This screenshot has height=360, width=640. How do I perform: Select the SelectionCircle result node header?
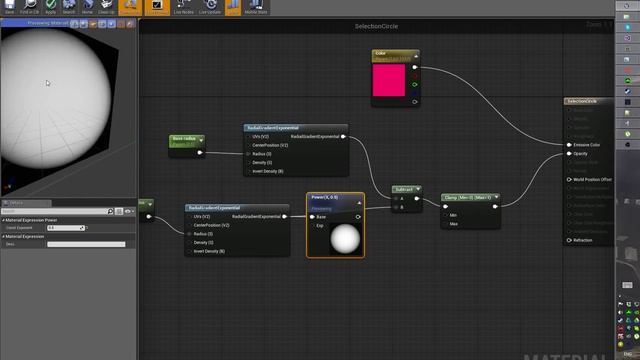click(588, 101)
